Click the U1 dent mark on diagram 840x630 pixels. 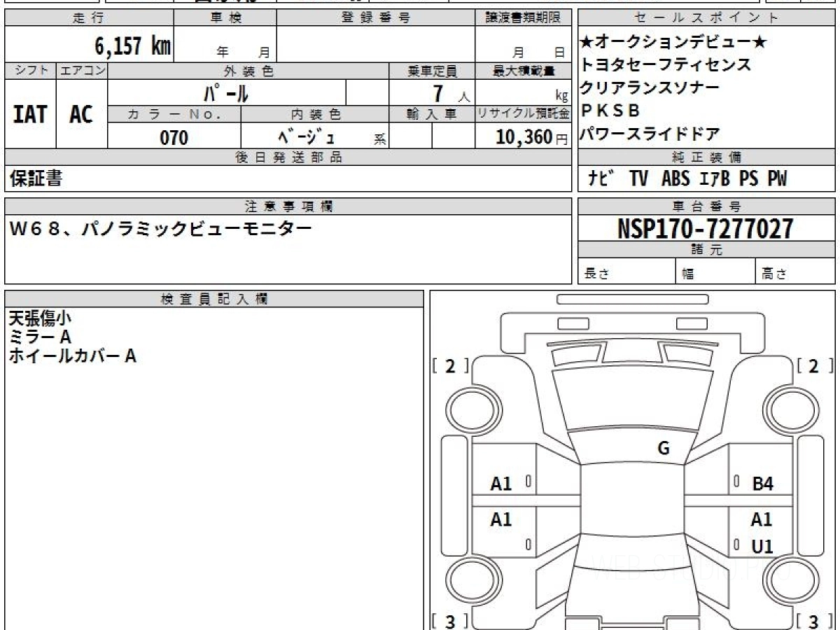[x=763, y=547]
